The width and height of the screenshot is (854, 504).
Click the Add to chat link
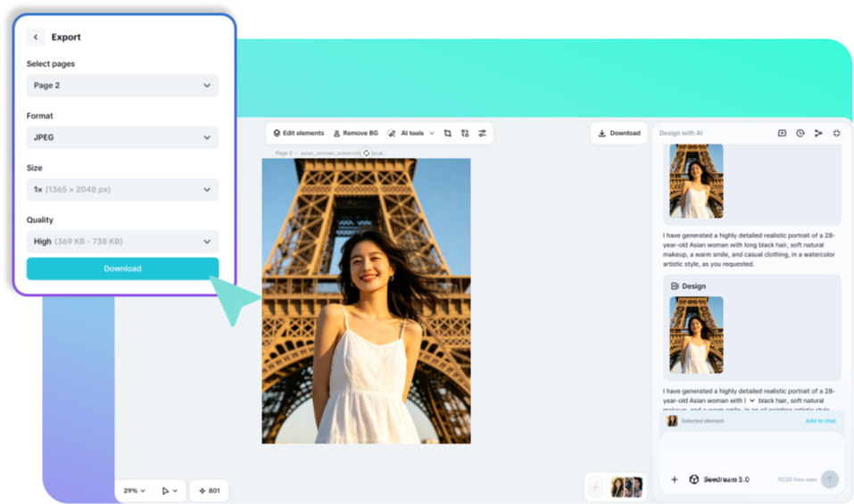tap(820, 421)
